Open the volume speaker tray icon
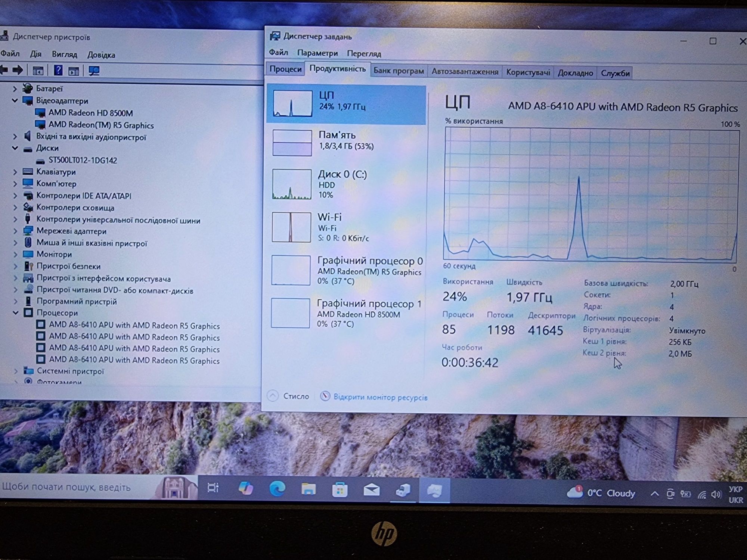Viewport: 747px width, 560px height. [x=716, y=495]
